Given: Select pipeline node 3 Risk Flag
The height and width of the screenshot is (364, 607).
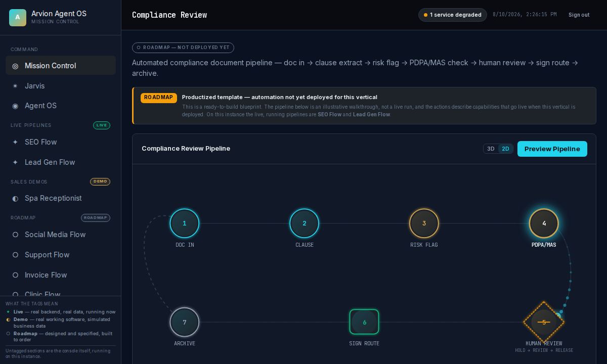Looking at the screenshot, I should (424, 223).
